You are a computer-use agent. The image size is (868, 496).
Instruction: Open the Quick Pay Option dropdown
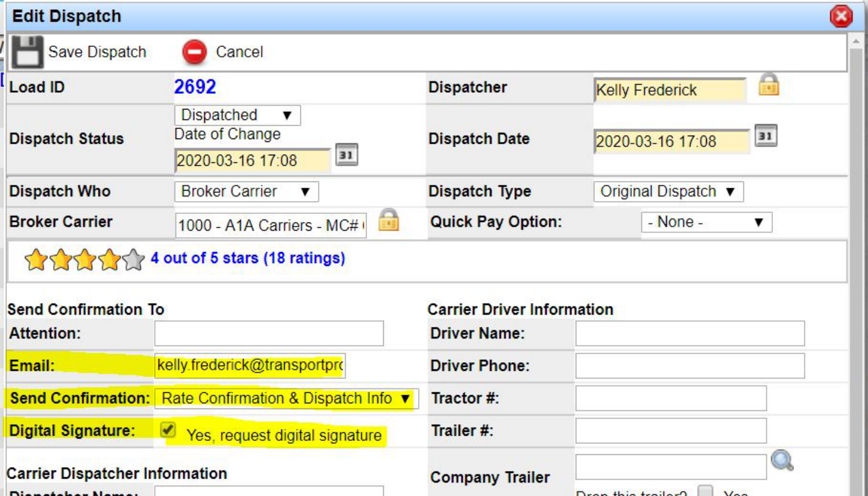(x=706, y=222)
